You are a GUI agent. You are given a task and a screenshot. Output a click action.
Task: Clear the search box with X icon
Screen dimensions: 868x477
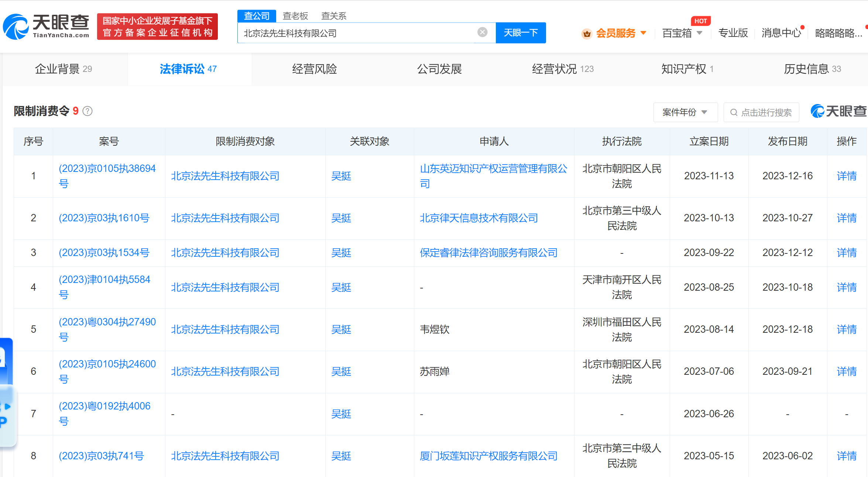tap(482, 32)
